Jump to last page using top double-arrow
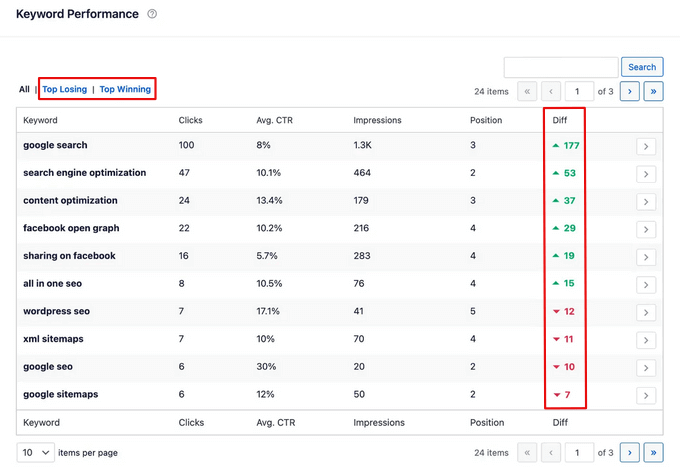Screen dimensions: 680x468 pyautogui.click(x=654, y=91)
